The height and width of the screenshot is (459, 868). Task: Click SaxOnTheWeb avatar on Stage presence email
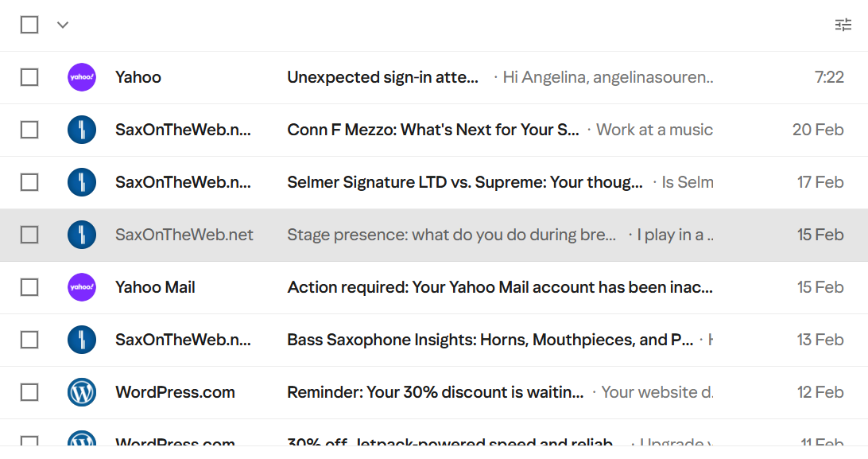pos(82,235)
